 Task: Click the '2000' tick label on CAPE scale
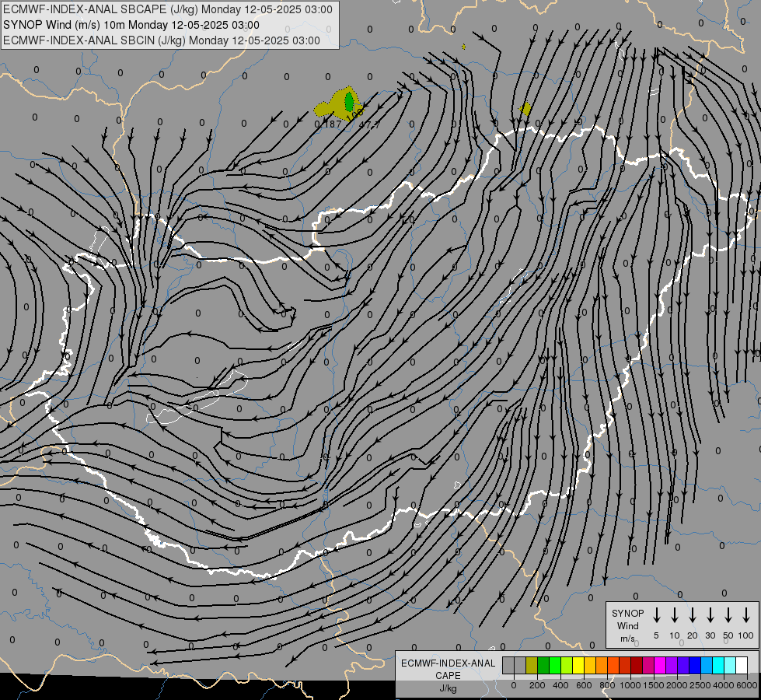point(676,685)
